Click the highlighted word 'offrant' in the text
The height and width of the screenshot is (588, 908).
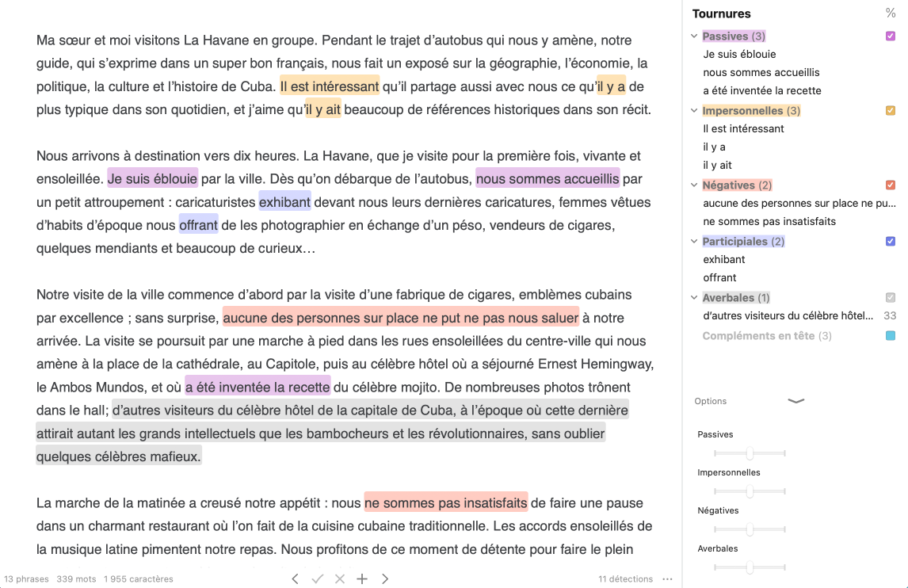(199, 225)
